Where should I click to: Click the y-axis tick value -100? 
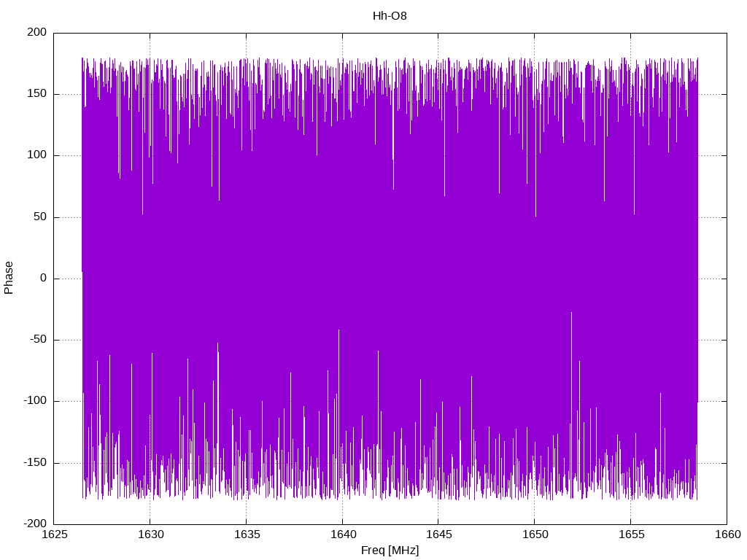(x=35, y=401)
